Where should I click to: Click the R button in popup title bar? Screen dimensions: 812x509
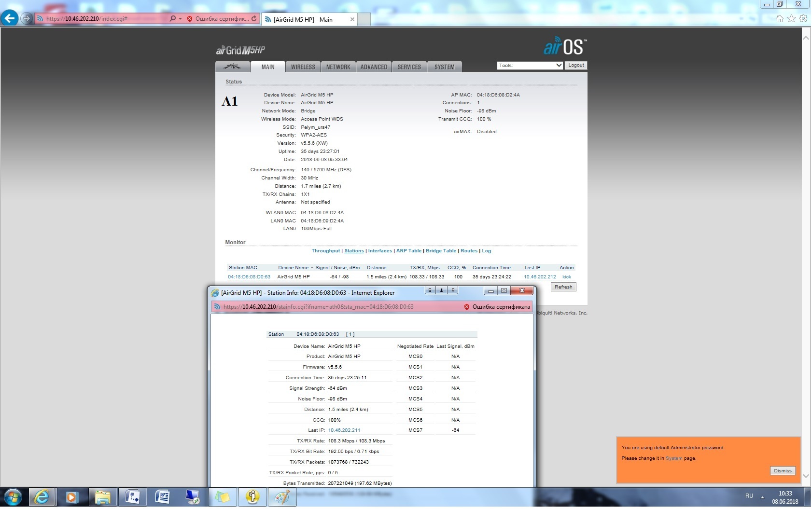(453, 290)
